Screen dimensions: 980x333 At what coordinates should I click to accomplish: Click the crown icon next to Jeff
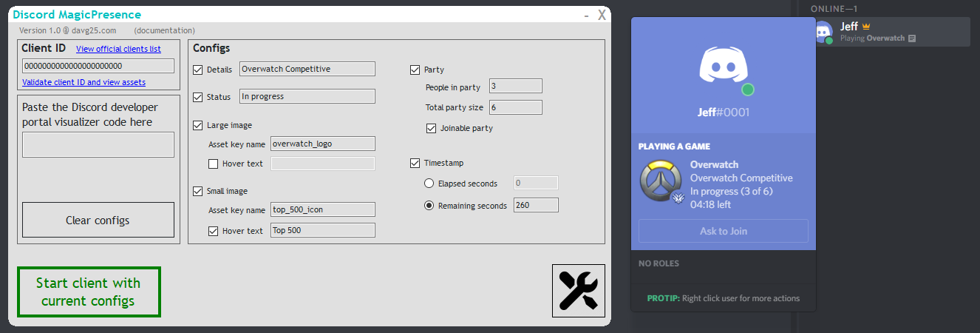point(866,27)
